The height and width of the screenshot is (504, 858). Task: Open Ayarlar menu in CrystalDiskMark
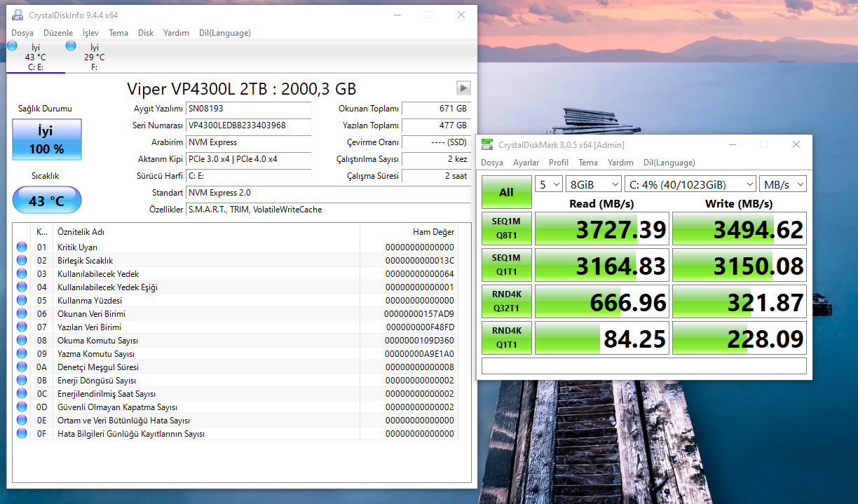(526, 163)
